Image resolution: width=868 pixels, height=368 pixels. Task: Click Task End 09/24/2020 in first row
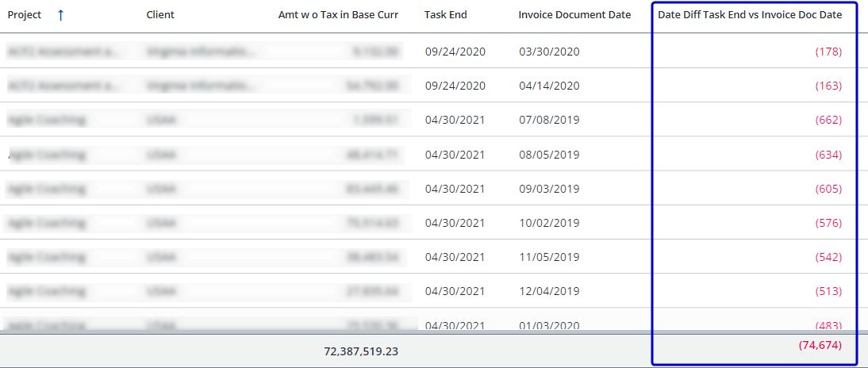[x=455, y=52]
